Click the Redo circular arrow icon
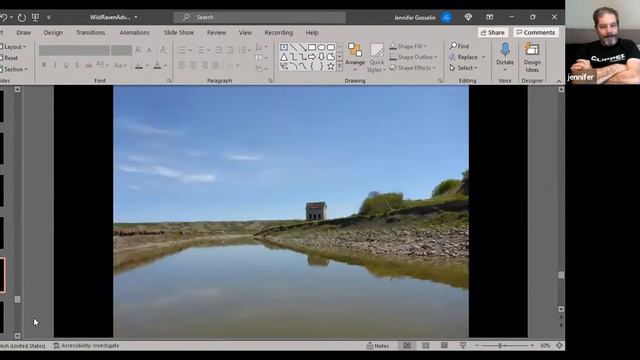 [x=22, y=18]
